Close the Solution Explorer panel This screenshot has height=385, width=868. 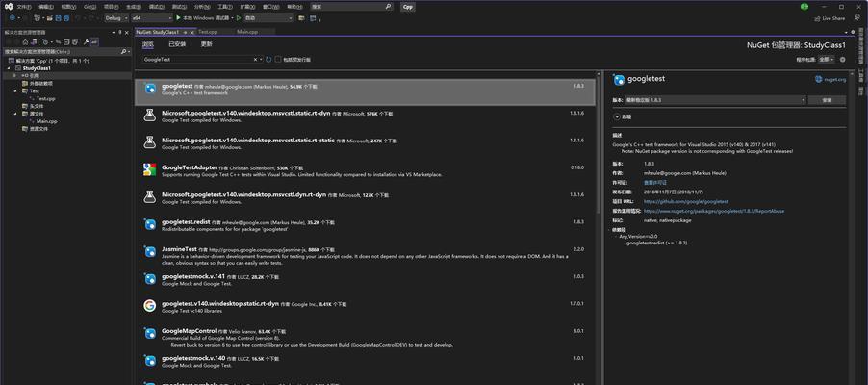pyautogui.click(x=127, y=32)
